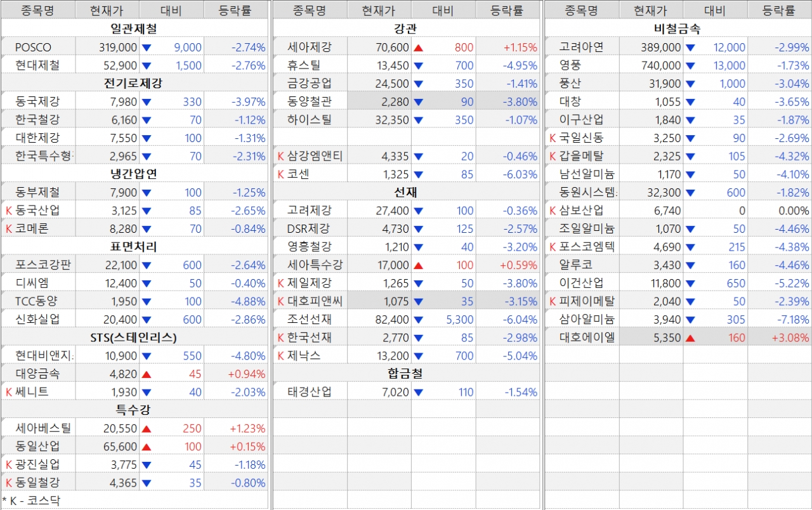812x510 pixels.
Task: Click 포스코엠텍 stock name
Action: [587, 247]
